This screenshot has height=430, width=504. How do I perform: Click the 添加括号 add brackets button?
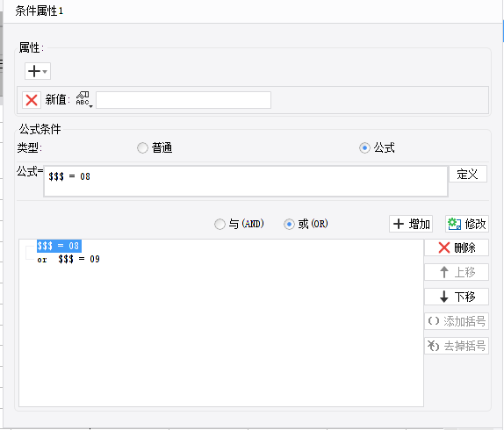point(457,321)
